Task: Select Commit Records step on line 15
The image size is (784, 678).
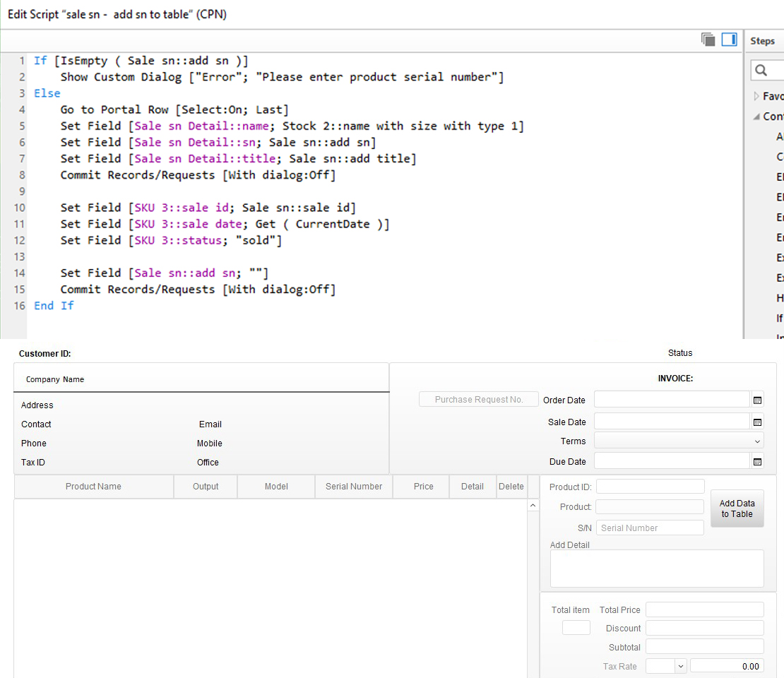Action: (x=198, y=290)
